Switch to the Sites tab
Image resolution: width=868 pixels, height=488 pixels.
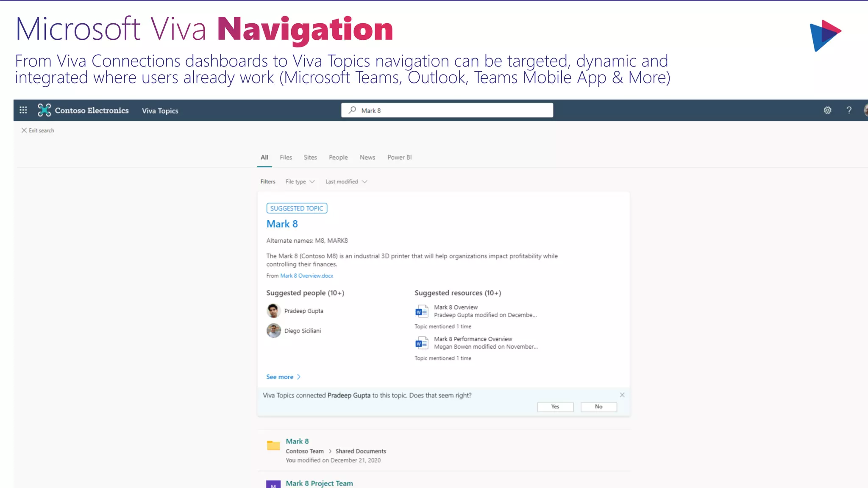coord(310,157)
